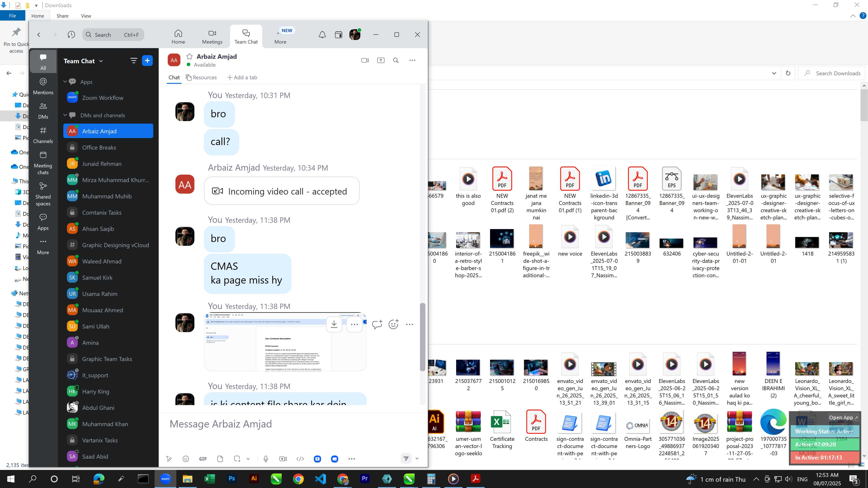Screen dimensions: 868x488
Task: Click Open App on status widget
Action: [x=843, y=417]
